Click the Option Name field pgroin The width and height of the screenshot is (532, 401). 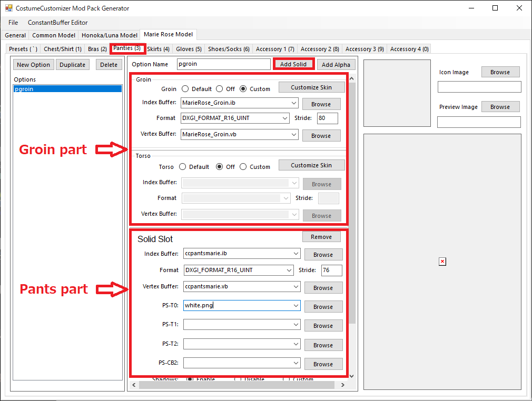pos(223,64)
